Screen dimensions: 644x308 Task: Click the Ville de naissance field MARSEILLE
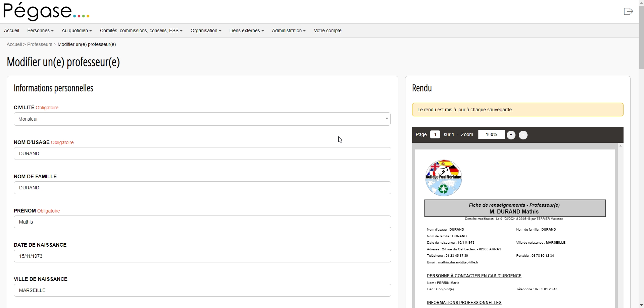202,290
